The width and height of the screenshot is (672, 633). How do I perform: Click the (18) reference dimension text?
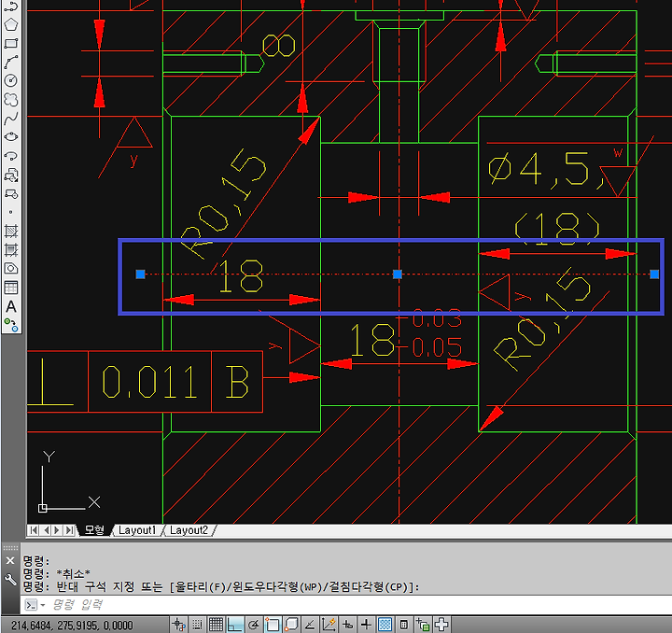[x=556, y=229]
